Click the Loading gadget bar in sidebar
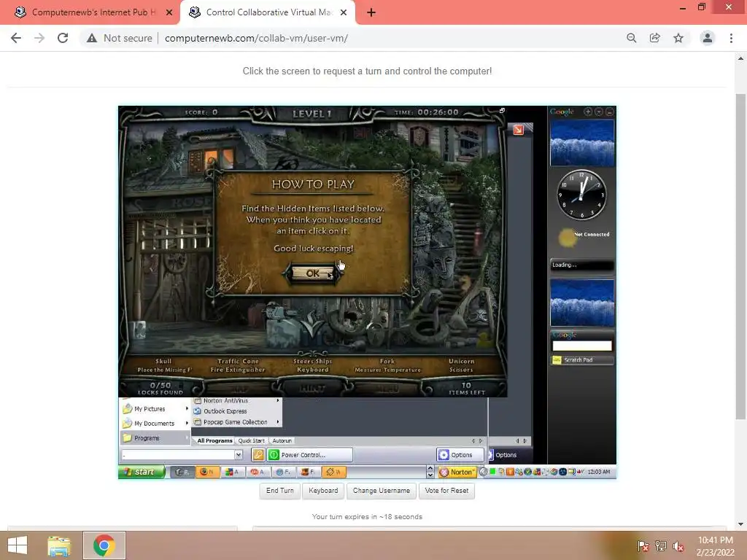 click(x=581, y=265)
